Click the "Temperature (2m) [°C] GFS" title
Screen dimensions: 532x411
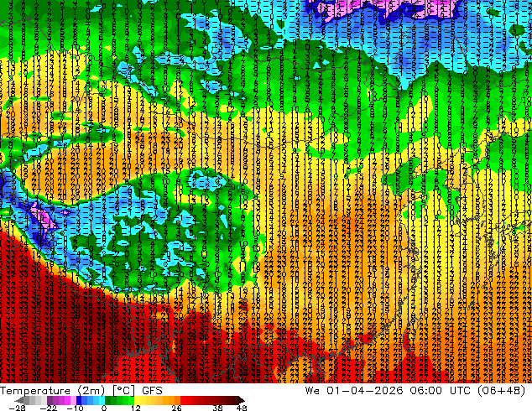point(81,390)
